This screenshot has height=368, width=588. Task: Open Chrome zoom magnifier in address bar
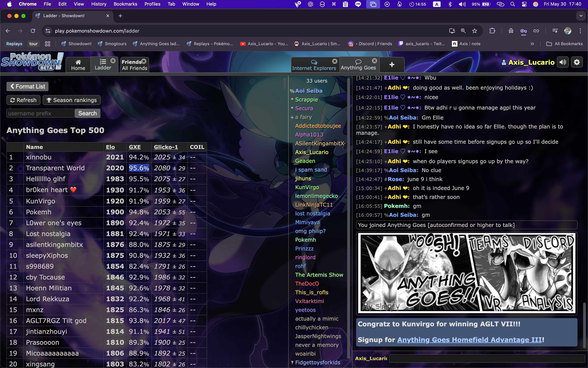(463, 31)
